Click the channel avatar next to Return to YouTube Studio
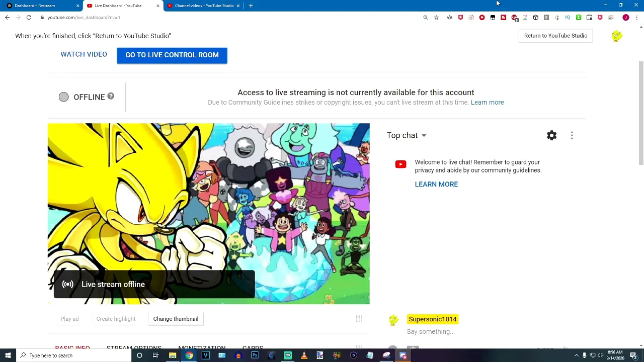Image resolution: width=644 pixels, height=362 pixels. click(617, 36)
